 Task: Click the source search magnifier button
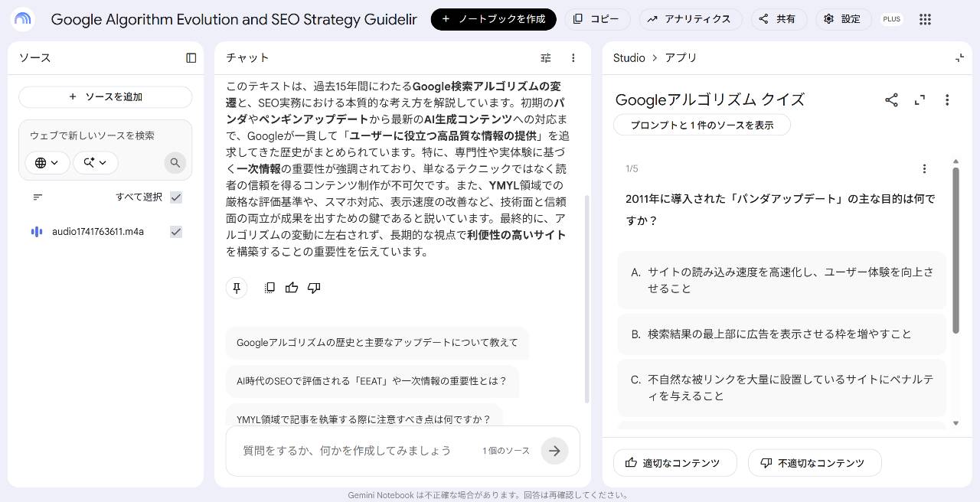175,162
